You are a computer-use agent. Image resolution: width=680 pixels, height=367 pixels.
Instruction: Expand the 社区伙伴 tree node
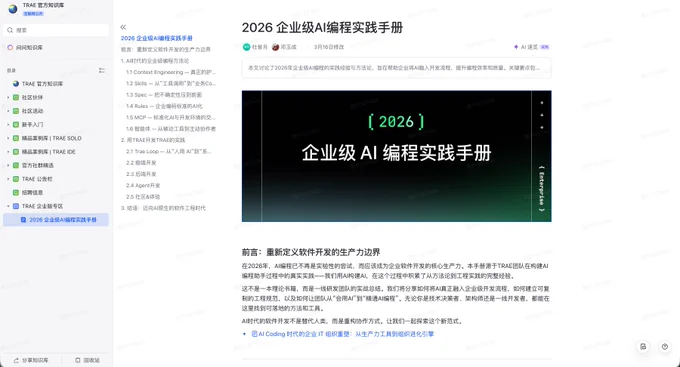coord(8,97)
